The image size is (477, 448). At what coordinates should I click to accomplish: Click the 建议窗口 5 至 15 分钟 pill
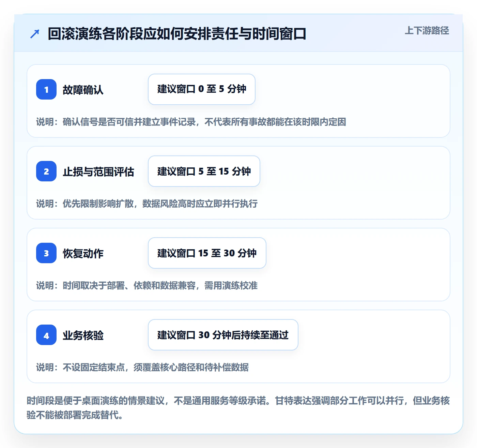click(x=204, y=171)
